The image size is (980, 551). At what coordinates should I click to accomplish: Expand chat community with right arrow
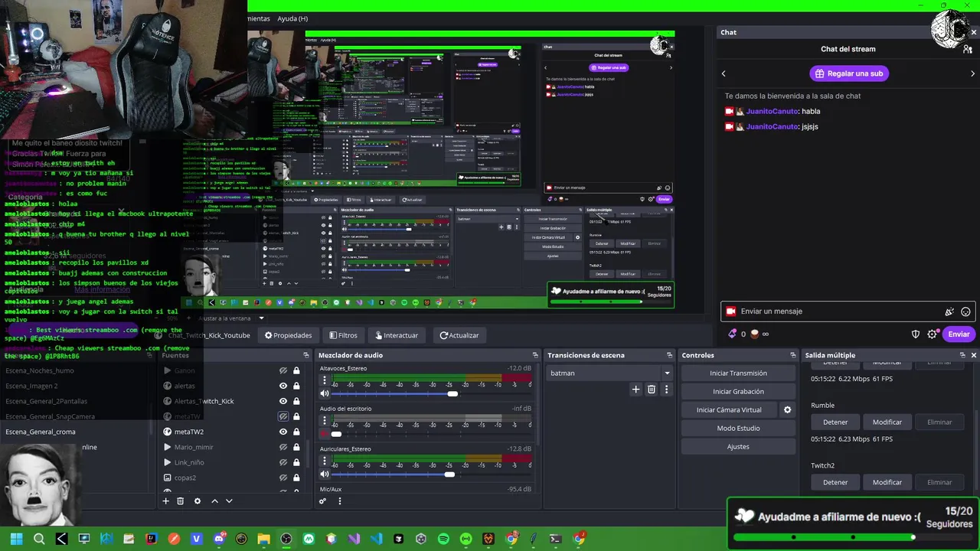[x=972, y=73]
